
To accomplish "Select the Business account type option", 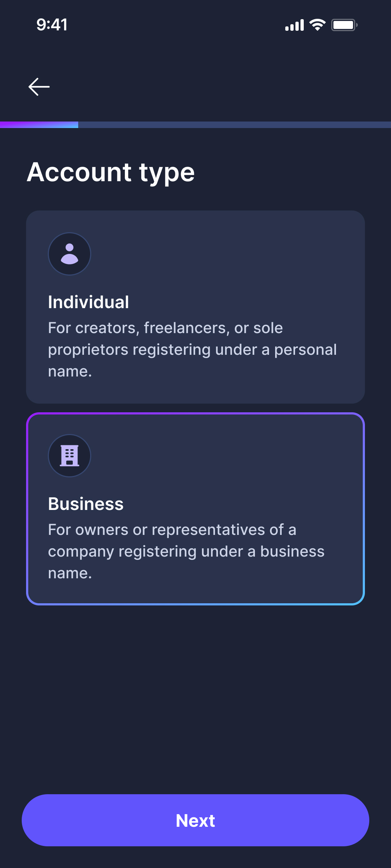I will [195, 509].
